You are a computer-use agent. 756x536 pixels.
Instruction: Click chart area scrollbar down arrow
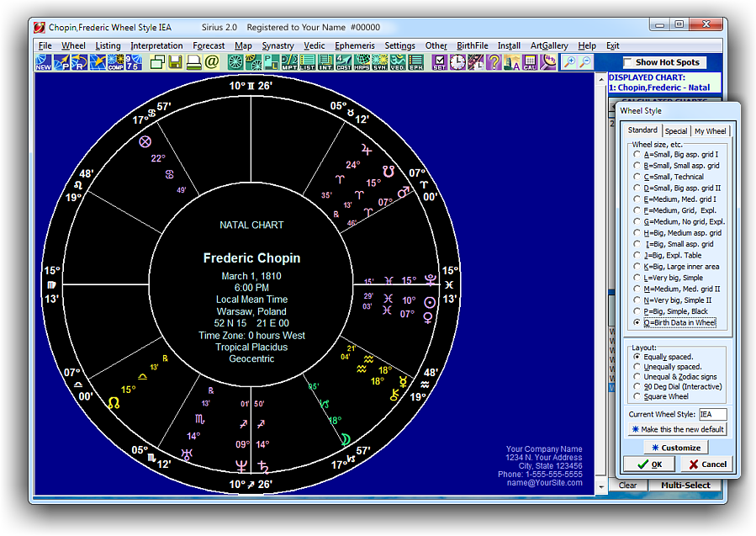click(600, 487)
